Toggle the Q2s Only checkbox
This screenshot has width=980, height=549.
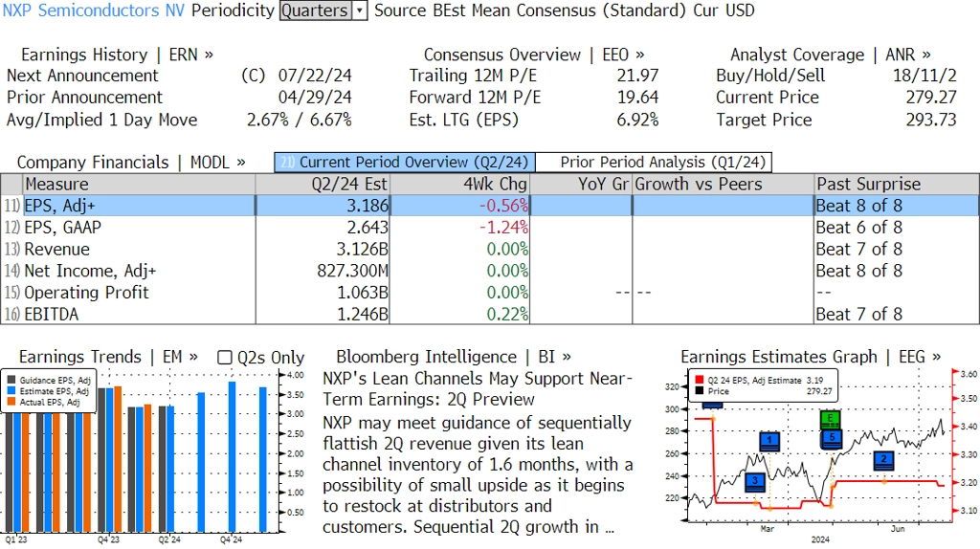tap(224, 358)
